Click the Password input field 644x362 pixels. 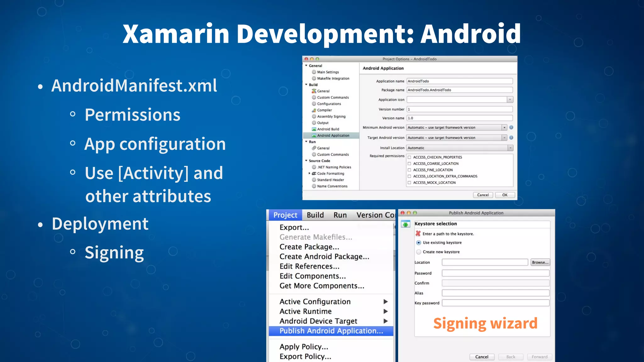point(495,273)
